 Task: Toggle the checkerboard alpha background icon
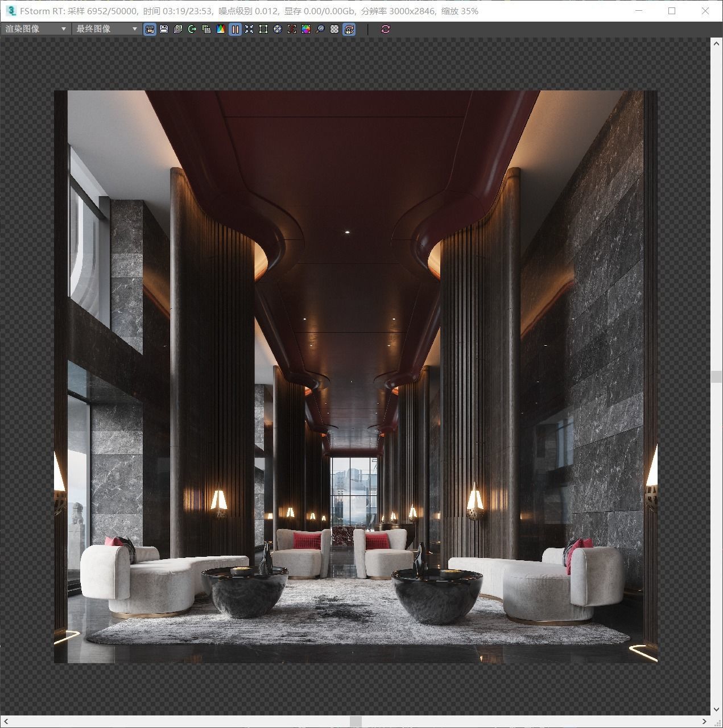click(x=334, y=30)
